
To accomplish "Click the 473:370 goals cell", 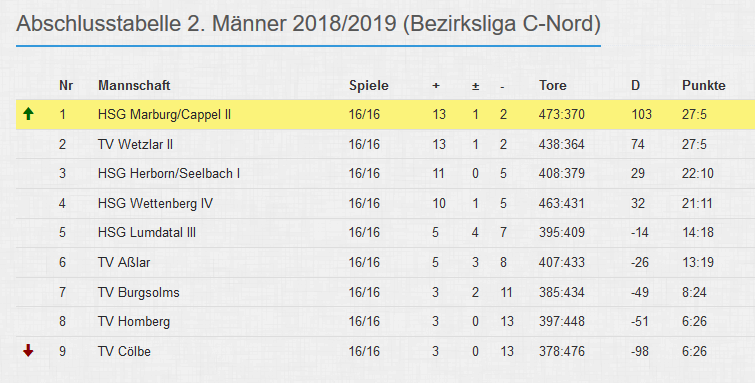I will coord(561,115).
